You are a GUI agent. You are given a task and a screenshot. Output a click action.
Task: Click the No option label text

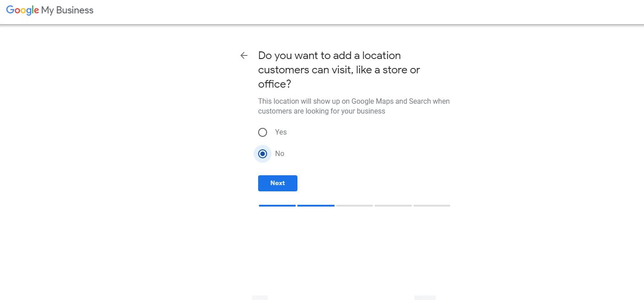click(x=280, y=153)
